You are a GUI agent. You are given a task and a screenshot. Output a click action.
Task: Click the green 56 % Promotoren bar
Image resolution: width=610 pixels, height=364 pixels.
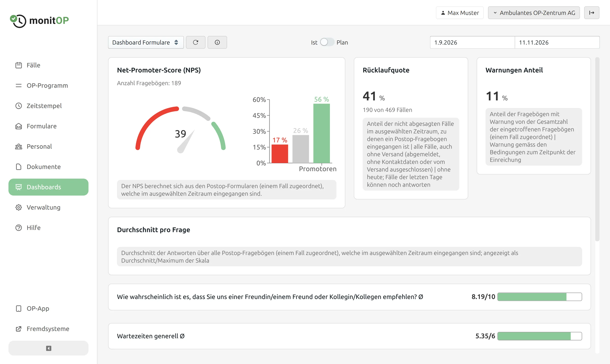point(322,133)
